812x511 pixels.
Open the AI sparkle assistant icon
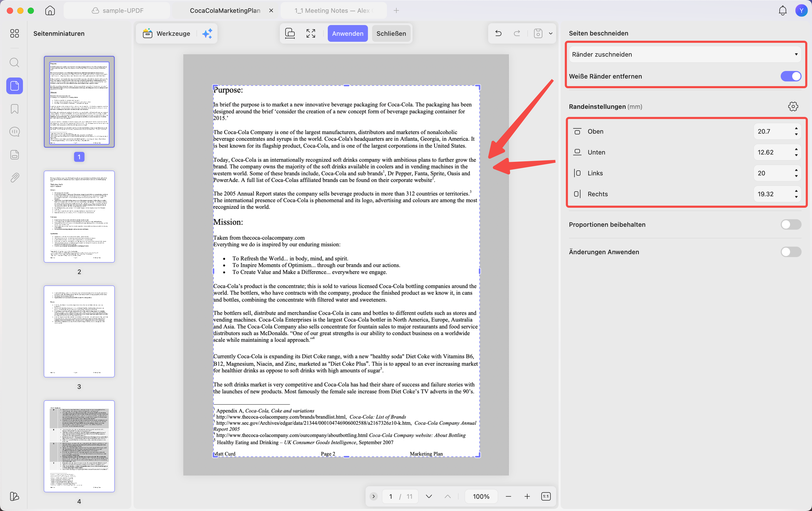point(207,33)
